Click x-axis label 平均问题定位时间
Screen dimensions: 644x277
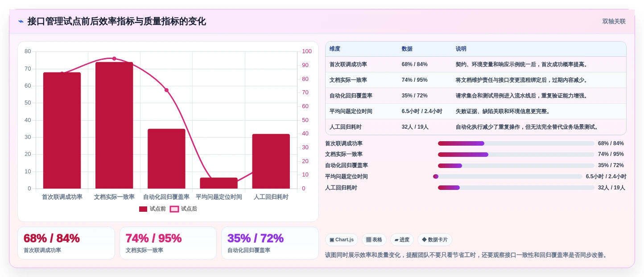click(219, 197)
